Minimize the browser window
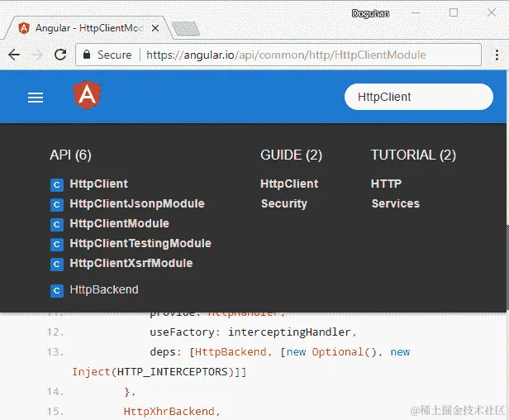The width and height of the screenshot is (509, 420). pos(416,13)
